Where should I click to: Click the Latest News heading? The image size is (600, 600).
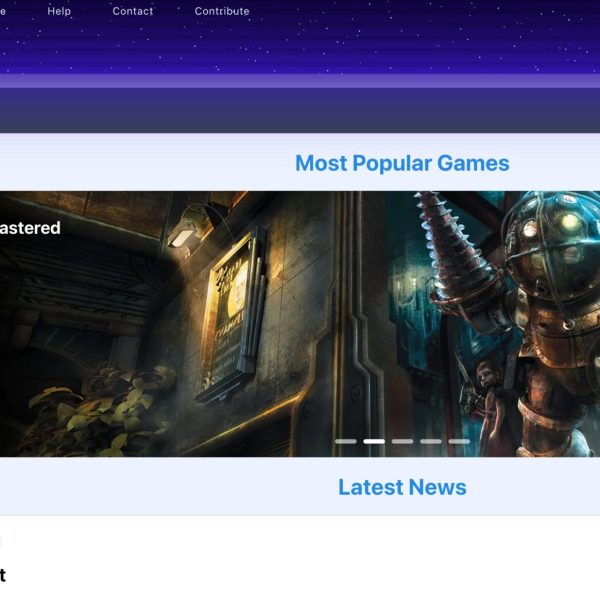tap(402, 487)
